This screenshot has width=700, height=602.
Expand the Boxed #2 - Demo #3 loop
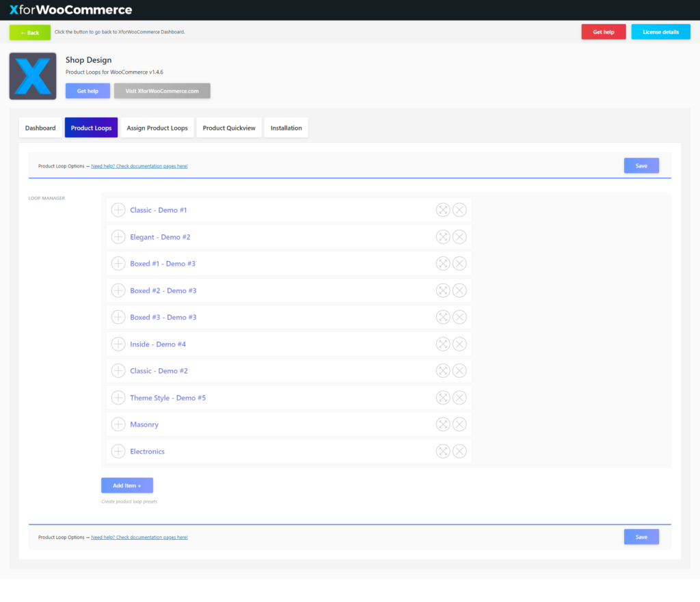118,290
